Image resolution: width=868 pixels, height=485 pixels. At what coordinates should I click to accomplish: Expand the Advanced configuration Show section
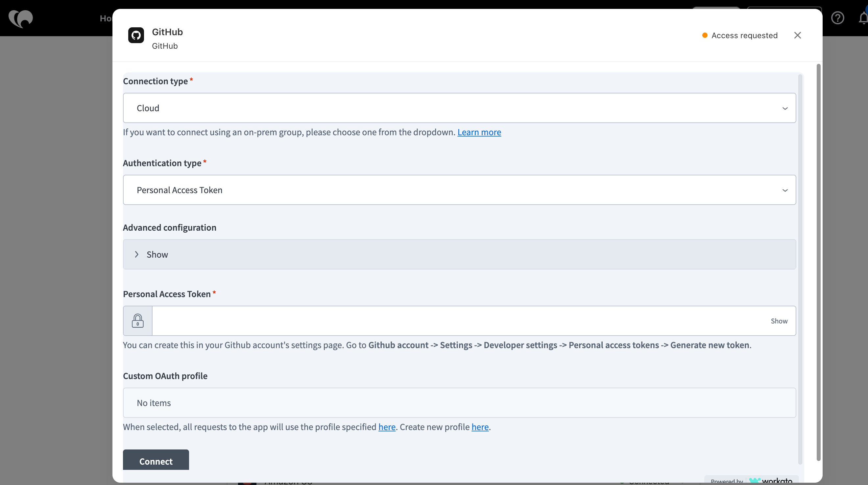(459, 254)
